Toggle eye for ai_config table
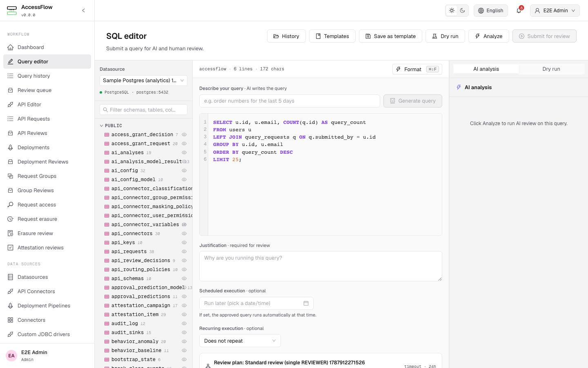 point(184,171)
